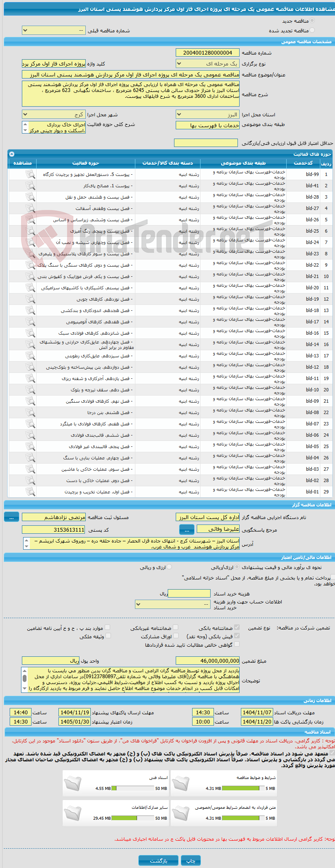
Task: Select the ارزی و ریالی radio option
Action: [169, 567]
